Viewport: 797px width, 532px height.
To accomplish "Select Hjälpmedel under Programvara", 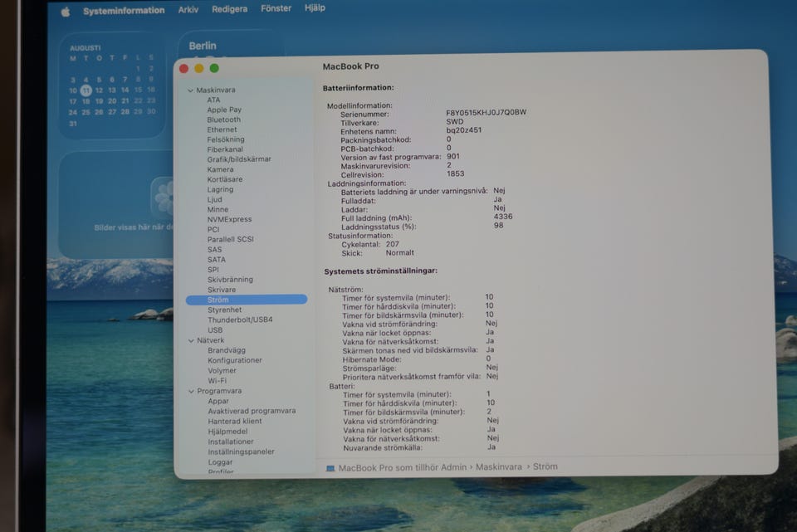I will (x=227, y=432).
